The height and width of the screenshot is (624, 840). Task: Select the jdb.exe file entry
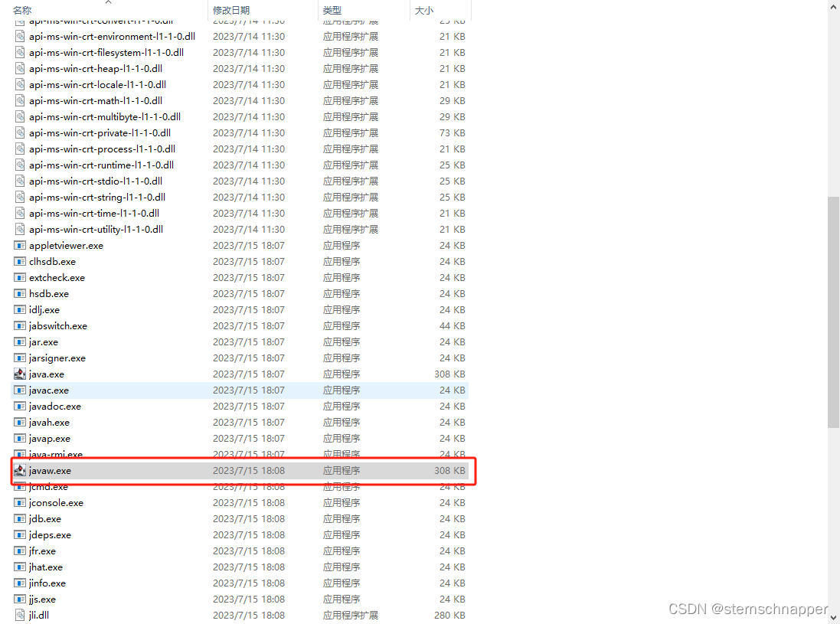click(44, 518)
